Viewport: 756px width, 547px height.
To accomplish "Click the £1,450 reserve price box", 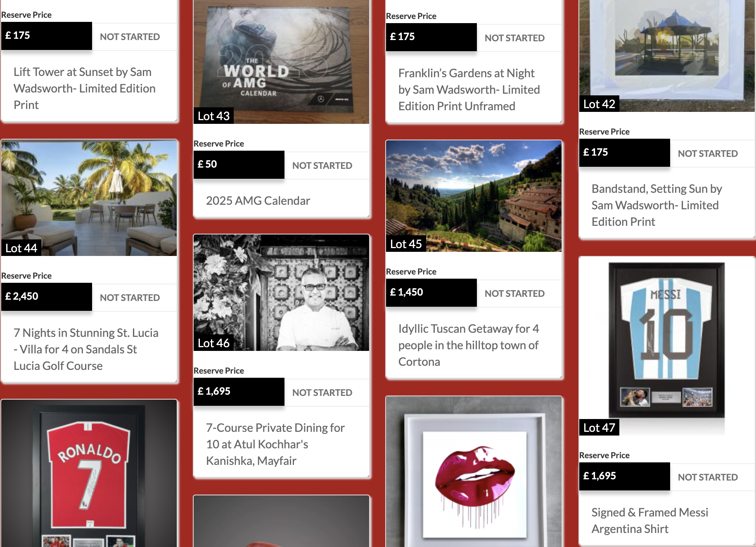I will [431, 292].
